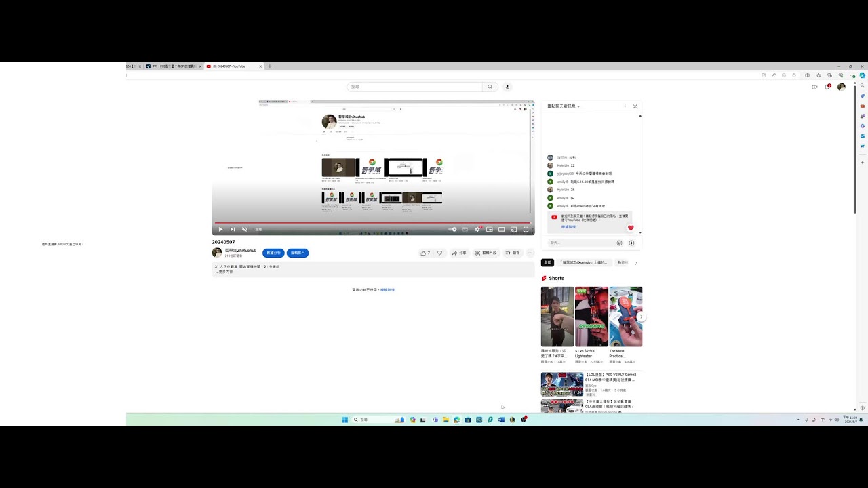Cast video to another device
Image resolution: width=868 pixels, height=488 pixels.
pyautogui.click(x=513, y=230)
